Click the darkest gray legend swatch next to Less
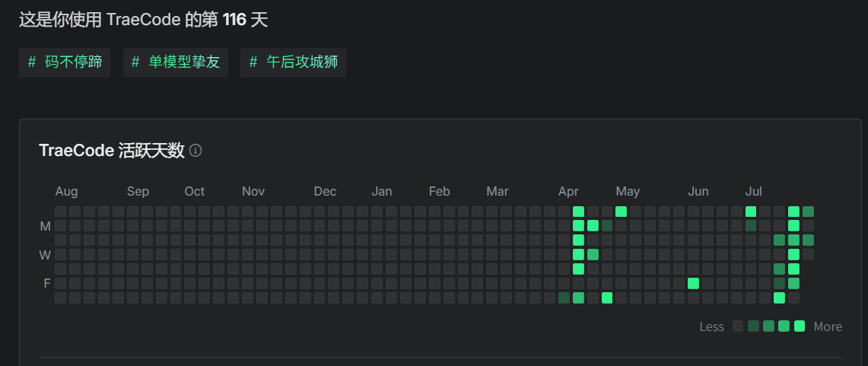Image resolution: width=868 pixels, height=366 pixels. click(x=738, y=326)
